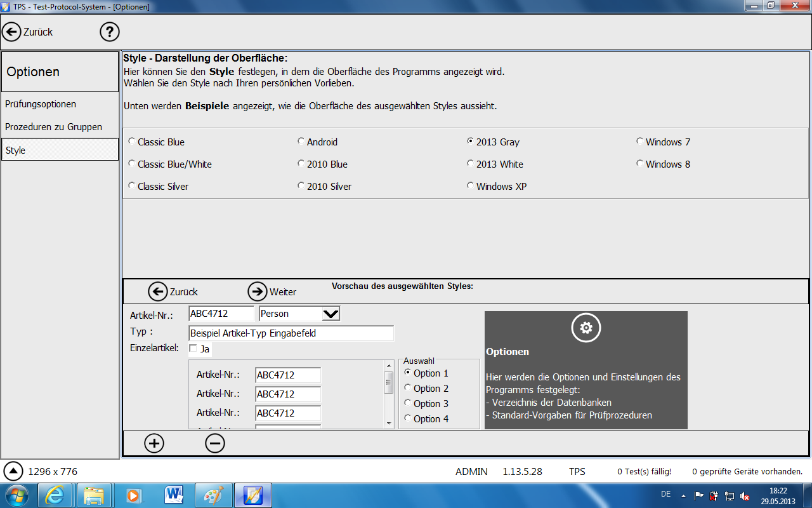Viewport: 812px width, 508px height.
Task: Toggle the Einzelartikel Ja checkbox
Action: pos(193,349)
